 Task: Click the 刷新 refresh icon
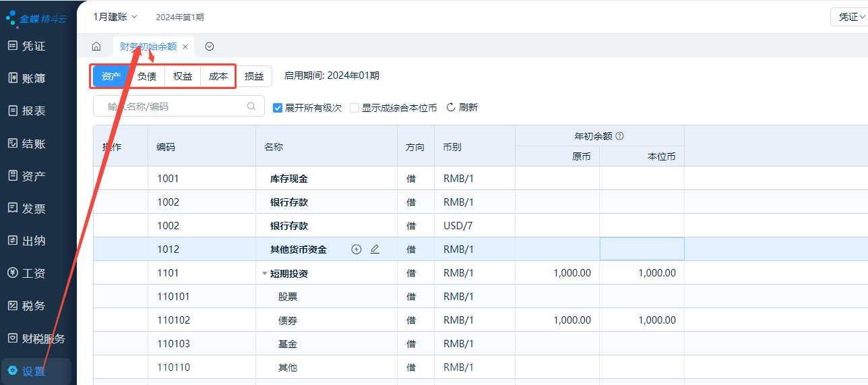click(451, 107)
